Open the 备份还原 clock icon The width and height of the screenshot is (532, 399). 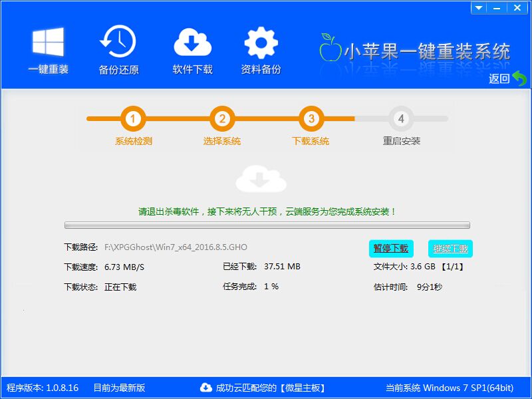[118, 41]
